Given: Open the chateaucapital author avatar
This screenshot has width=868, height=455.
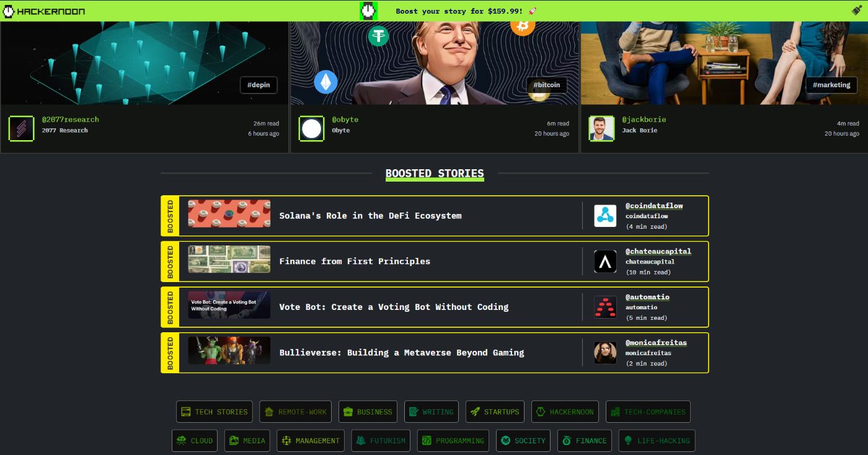Looking at the screenshot, I should pos(605,262).
